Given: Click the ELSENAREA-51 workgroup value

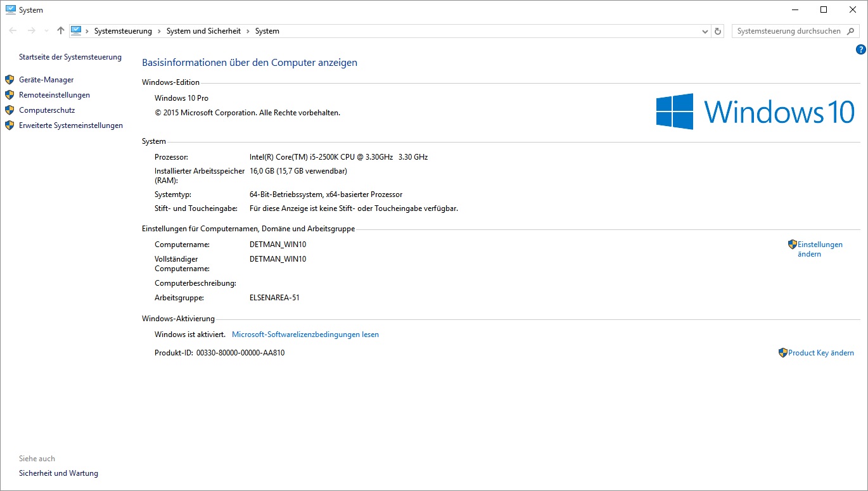Looking at the screenshot, I should 274,298.
